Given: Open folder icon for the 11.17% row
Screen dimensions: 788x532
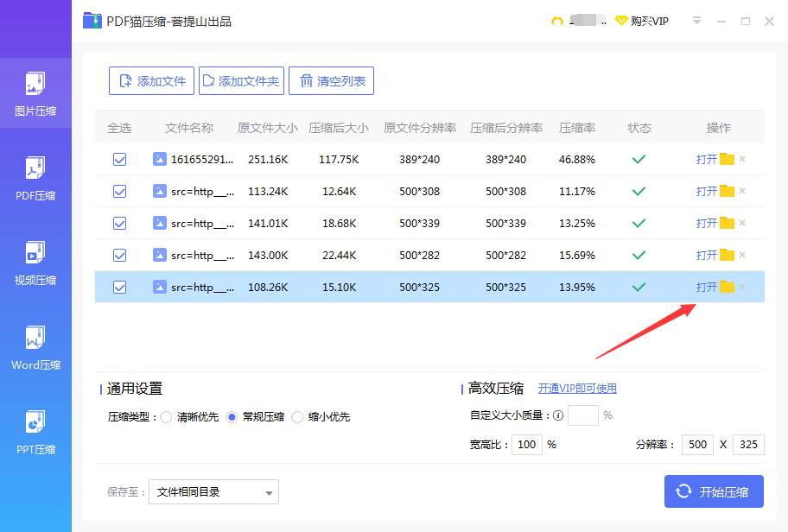Looking at the screenshot, I should tap(727, 191).
